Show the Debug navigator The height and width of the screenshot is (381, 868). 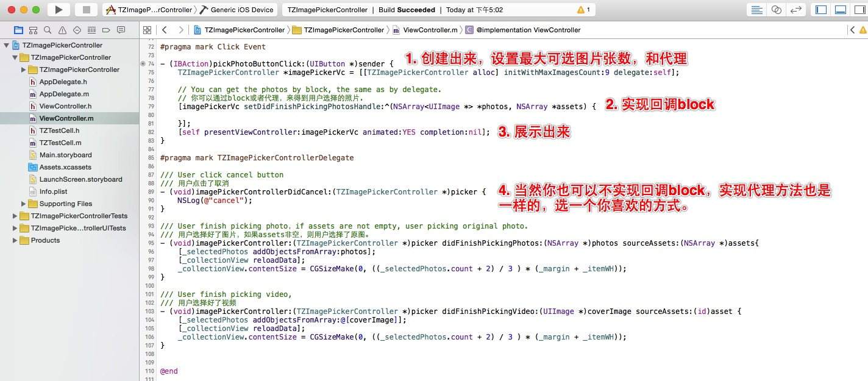point(91,30)
